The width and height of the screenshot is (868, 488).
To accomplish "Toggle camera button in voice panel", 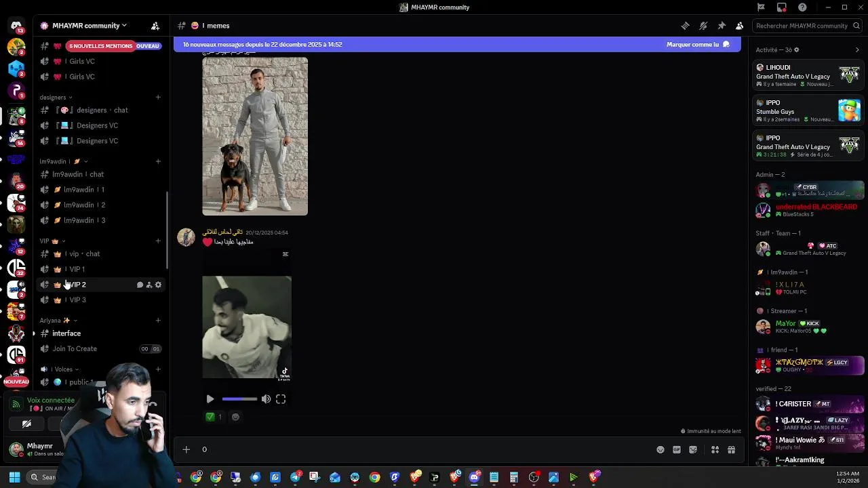I will (x=26, y=424).
